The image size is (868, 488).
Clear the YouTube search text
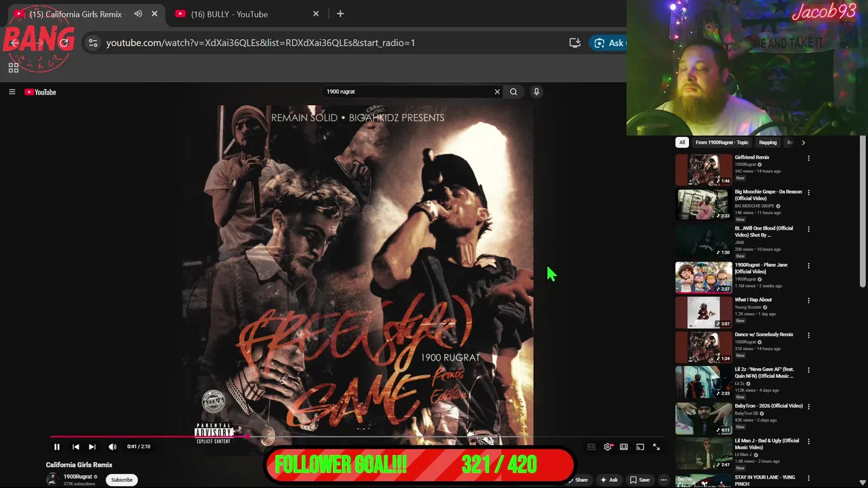497,91
